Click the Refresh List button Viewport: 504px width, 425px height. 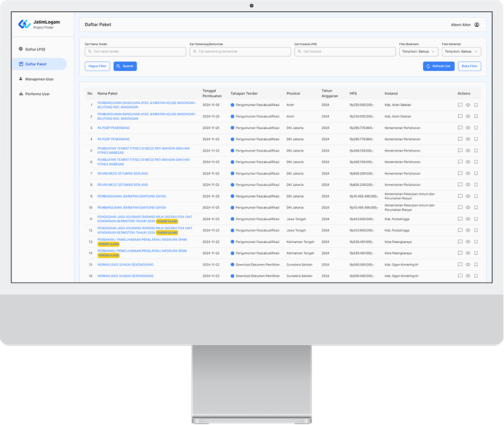pos(439,66)
